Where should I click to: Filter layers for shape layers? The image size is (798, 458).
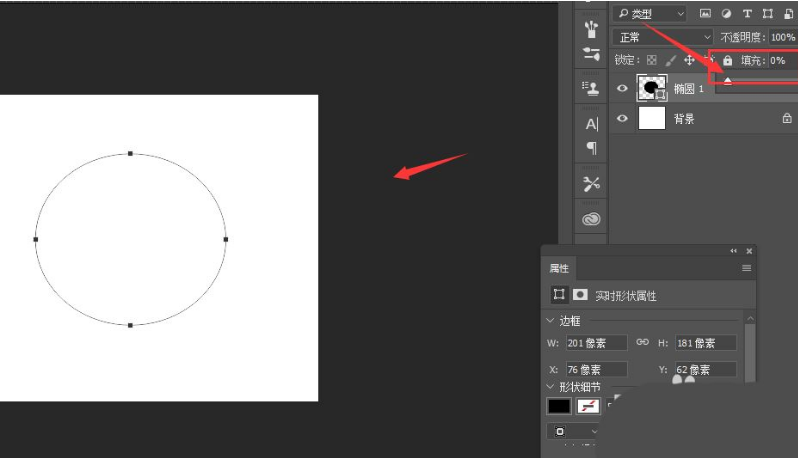click(x=768, y=14)
